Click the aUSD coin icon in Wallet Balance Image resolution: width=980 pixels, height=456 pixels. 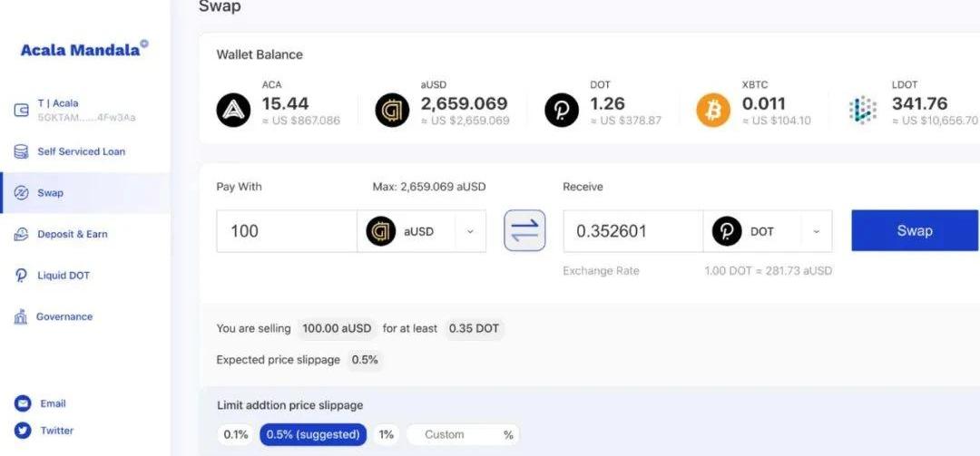[392, 111]
